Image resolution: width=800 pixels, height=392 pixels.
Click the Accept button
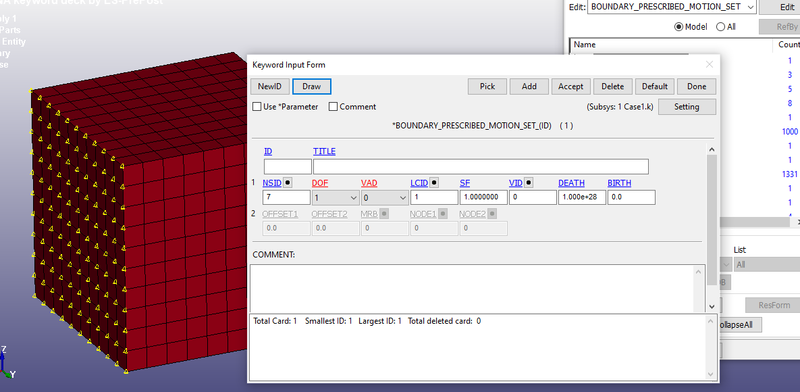[570, 86]
